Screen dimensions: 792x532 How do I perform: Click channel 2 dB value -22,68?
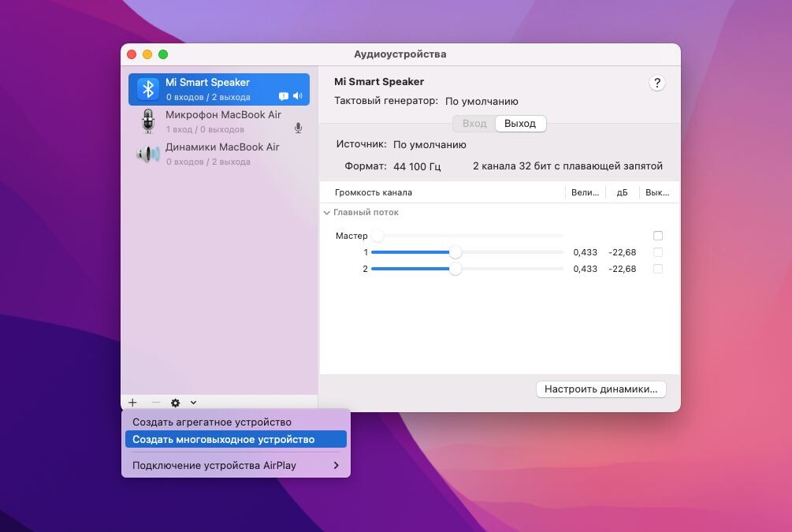click(622, 269)
